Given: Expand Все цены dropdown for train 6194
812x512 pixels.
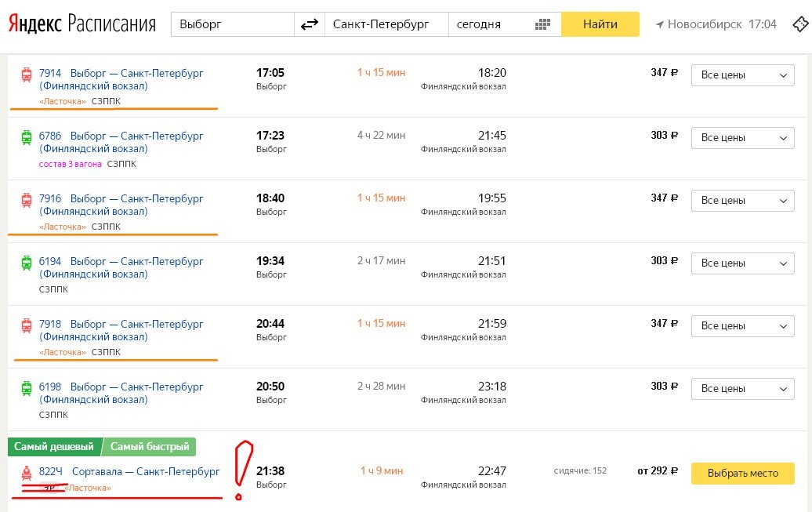Looking at the screenshot, I should point(742,263).
